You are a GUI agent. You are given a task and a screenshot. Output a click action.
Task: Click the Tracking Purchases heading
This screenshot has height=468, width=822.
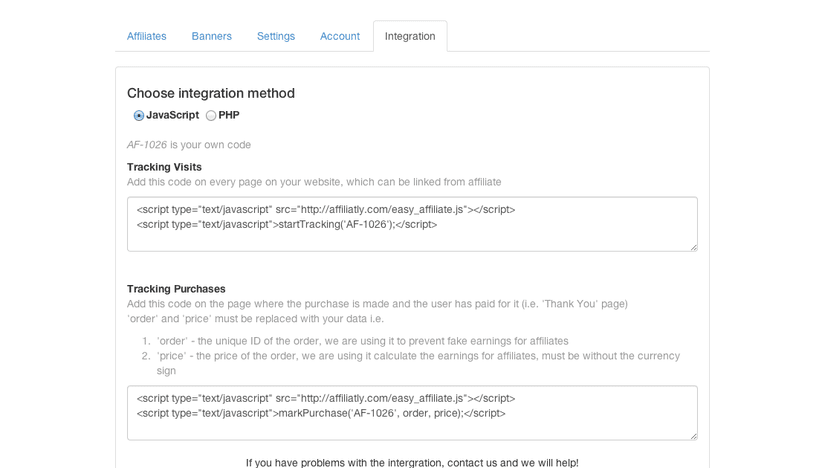[x=176, y=289]
